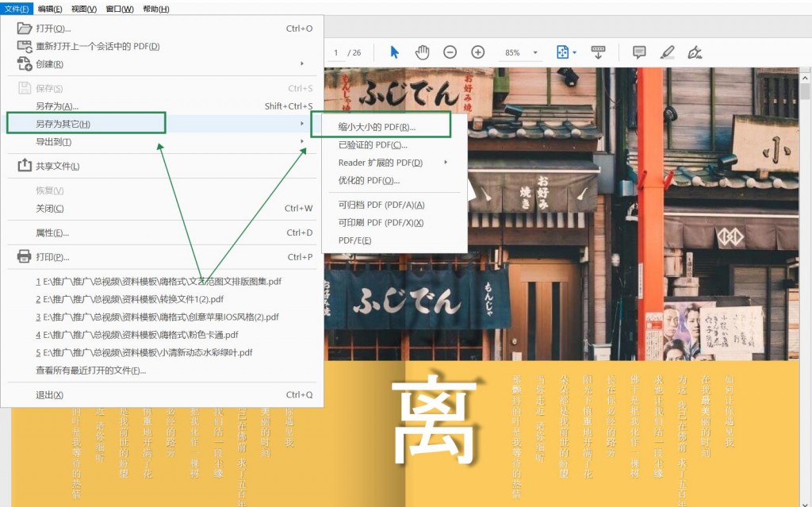This screenshot has height=507, width=812.
Task: Activate the hand pan tool
Action: click(423, 52)
